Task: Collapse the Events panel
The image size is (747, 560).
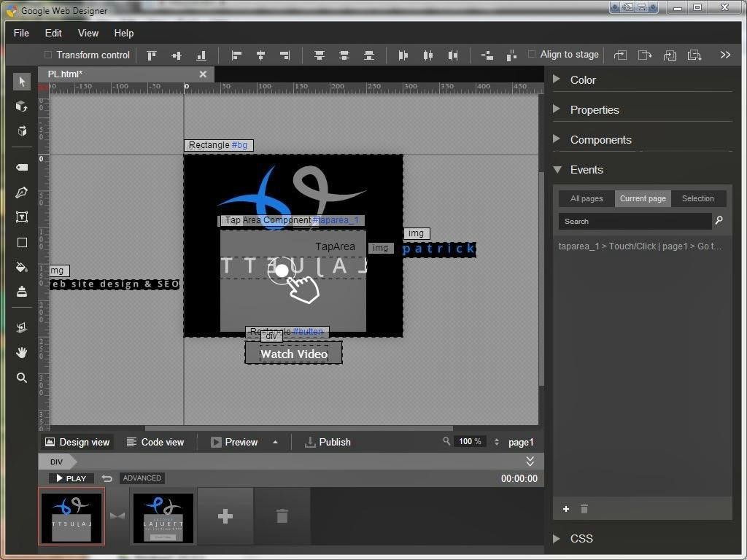Action: [x=558, y=169]
